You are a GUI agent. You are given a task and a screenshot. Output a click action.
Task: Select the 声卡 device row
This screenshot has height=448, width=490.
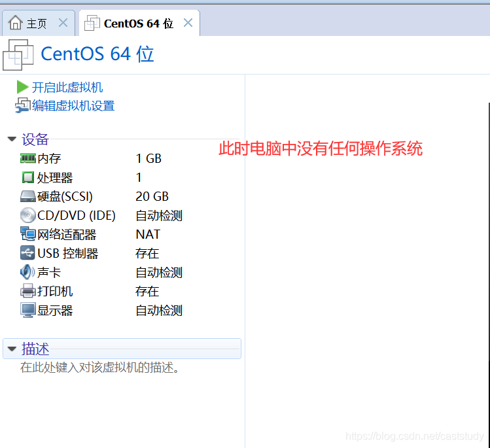101,273
